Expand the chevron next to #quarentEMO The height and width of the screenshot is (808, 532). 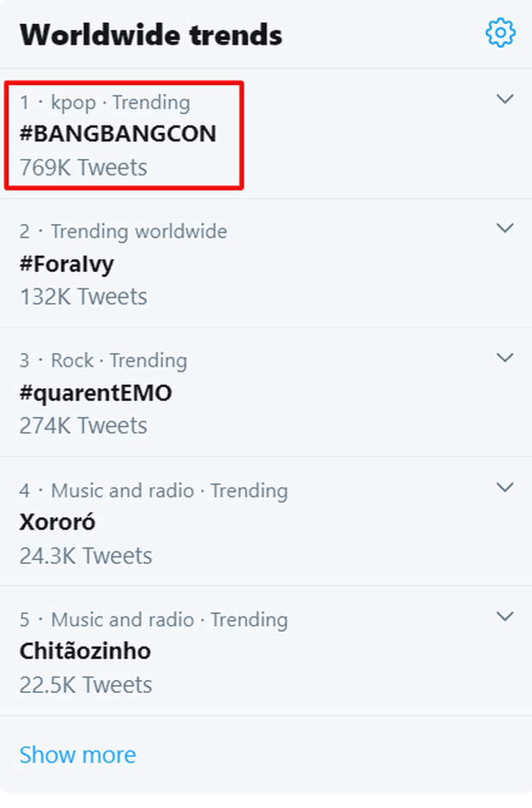pos(505,357)
